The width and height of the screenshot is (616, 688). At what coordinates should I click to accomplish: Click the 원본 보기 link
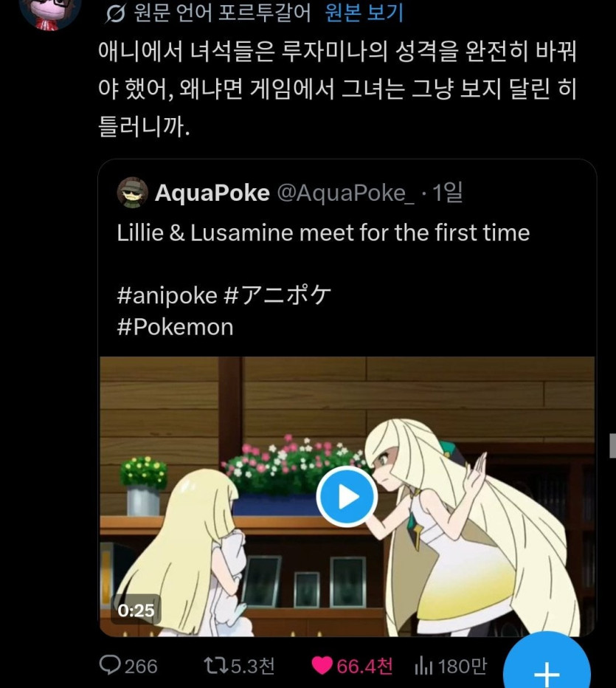point(364,13)
